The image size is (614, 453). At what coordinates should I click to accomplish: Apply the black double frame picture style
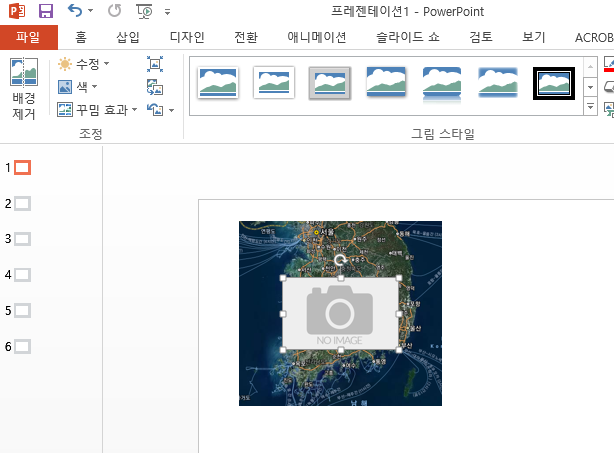click(x=554, y=83)
